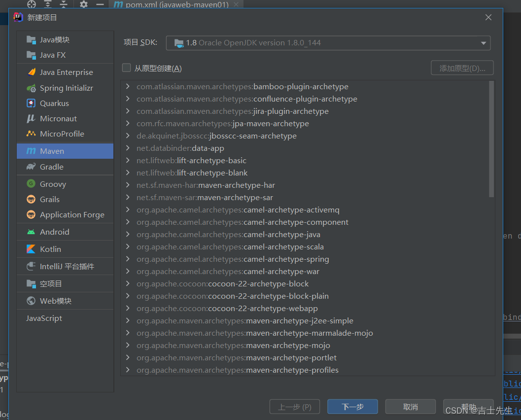Choose the Kotlin project type label
The image size is (521, 420).
pos(50,249)
